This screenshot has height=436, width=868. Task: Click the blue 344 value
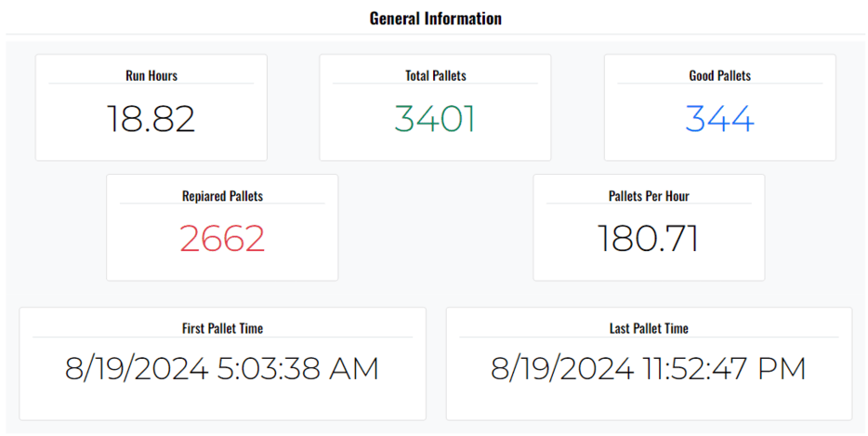pyautogui.click(x=720, y=119)
